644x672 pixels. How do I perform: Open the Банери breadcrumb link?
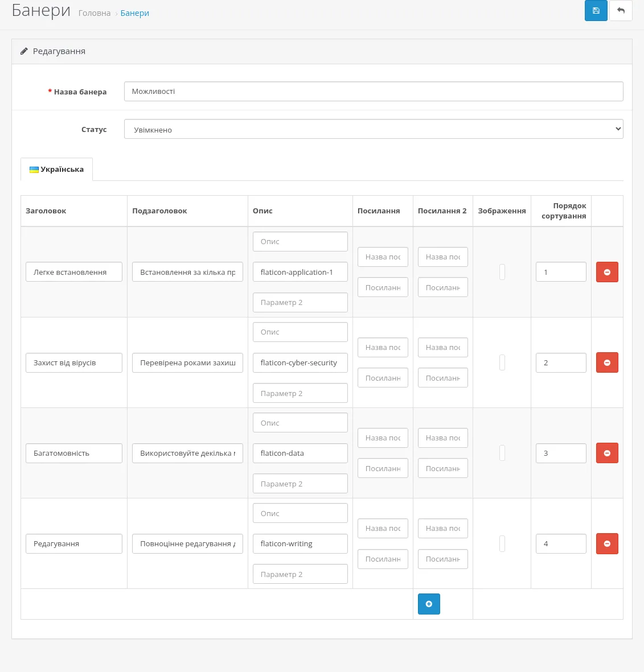point(134,13)
